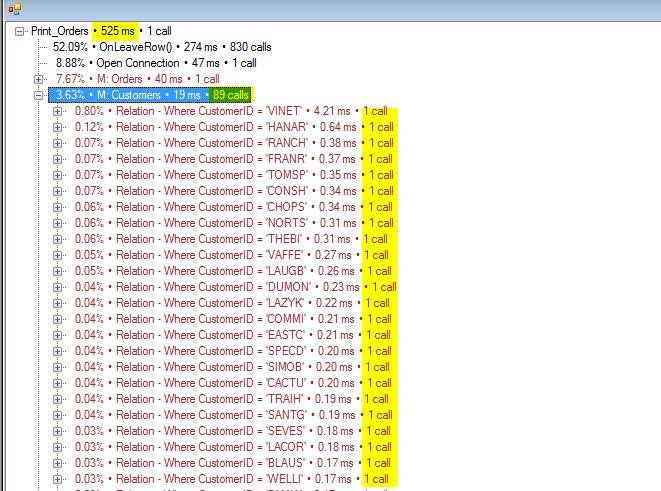Select the CustomerID = 'THEBI' row text

pyautogui.click(x=231, y=239)
